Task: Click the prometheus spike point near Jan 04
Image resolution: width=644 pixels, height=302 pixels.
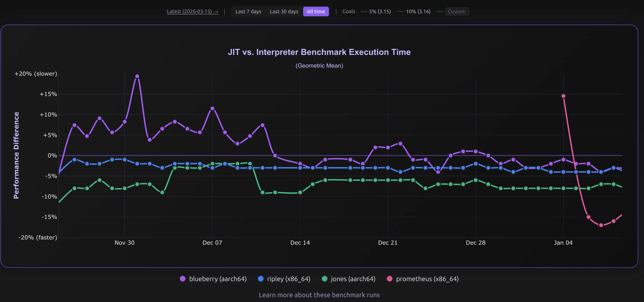Action: 563,96
